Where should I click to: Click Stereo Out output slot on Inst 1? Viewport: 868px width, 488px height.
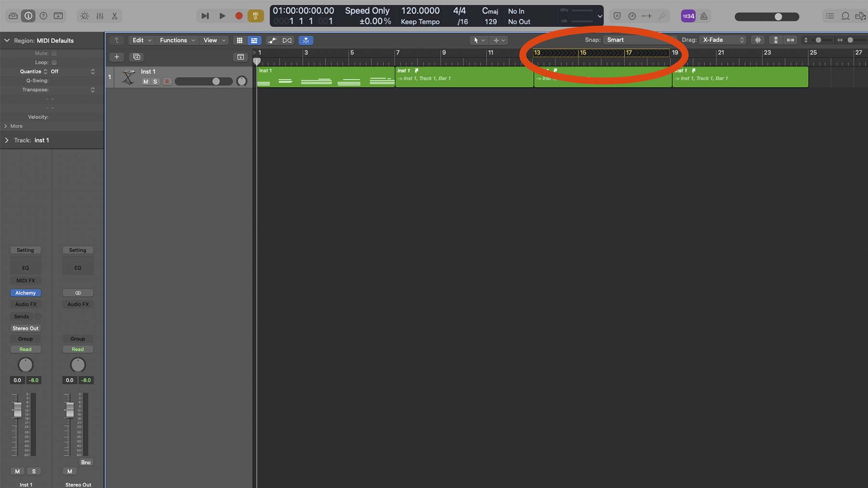click(26, 329)
